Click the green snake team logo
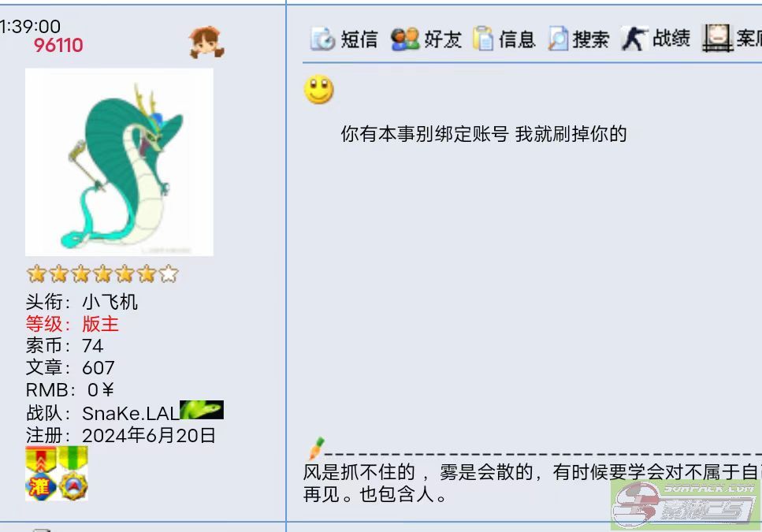Image resolution: width=762 pixels, height=532 pixels. 202,410
